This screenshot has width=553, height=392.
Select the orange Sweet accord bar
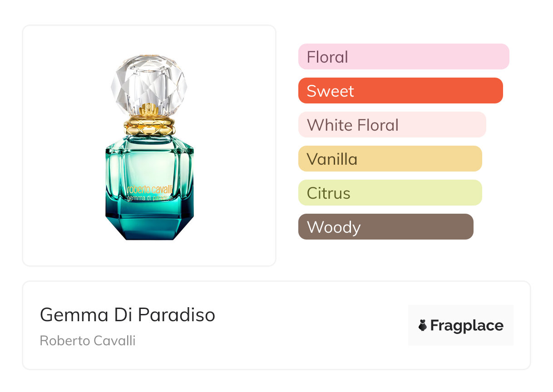click(x=400, y=91)
